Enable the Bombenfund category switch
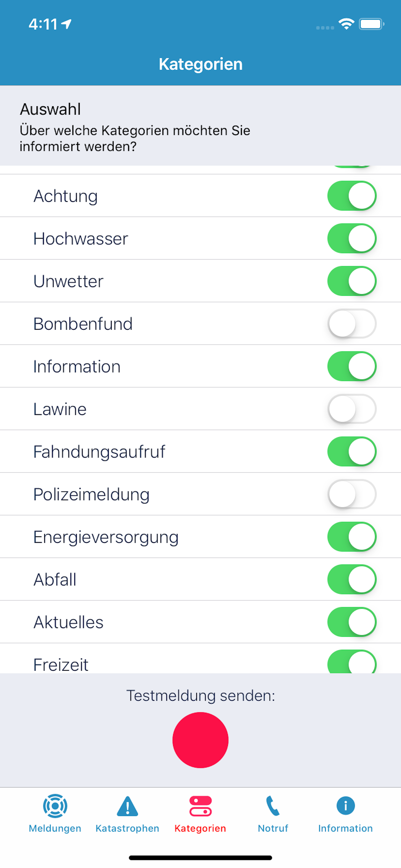Screen dimensions: 401x868 (352, 324)
